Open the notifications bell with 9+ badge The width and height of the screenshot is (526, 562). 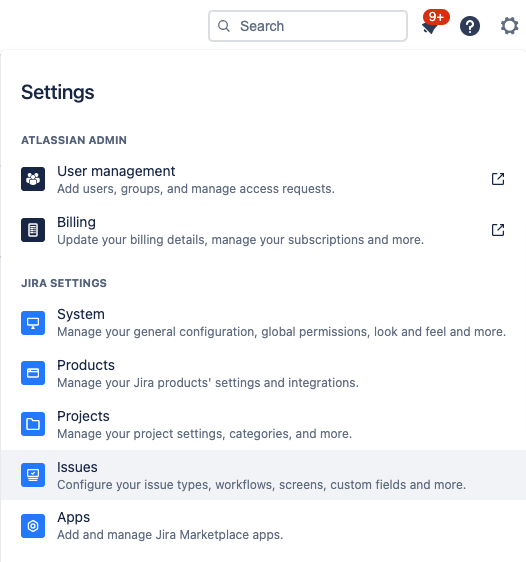433,24
